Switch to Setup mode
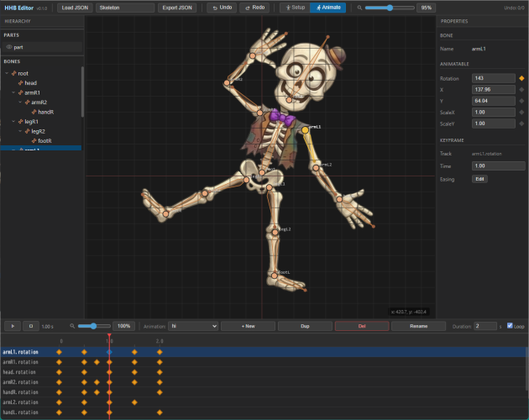This screenshot has height=420, width=529. coord(294,7)
